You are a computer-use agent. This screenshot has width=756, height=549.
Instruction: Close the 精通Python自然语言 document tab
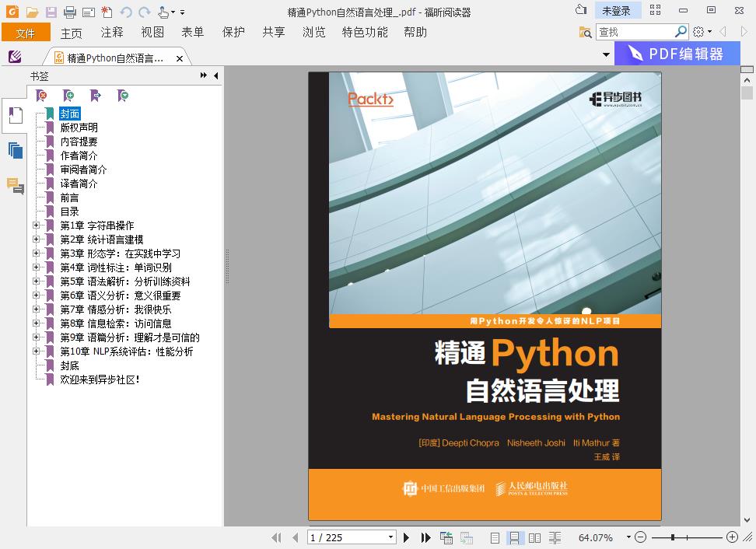(x=180, y=58)
